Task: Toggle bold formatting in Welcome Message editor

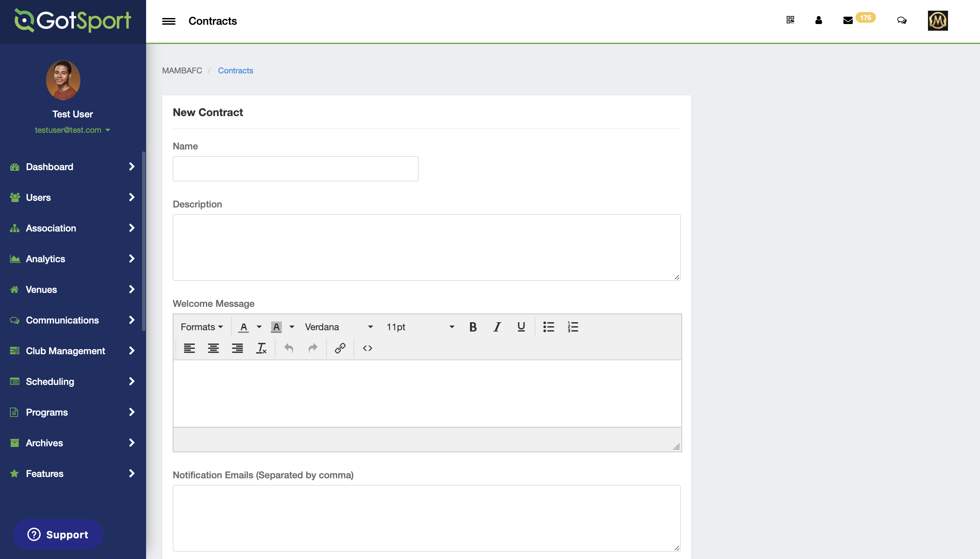Action: pos(473,327)
